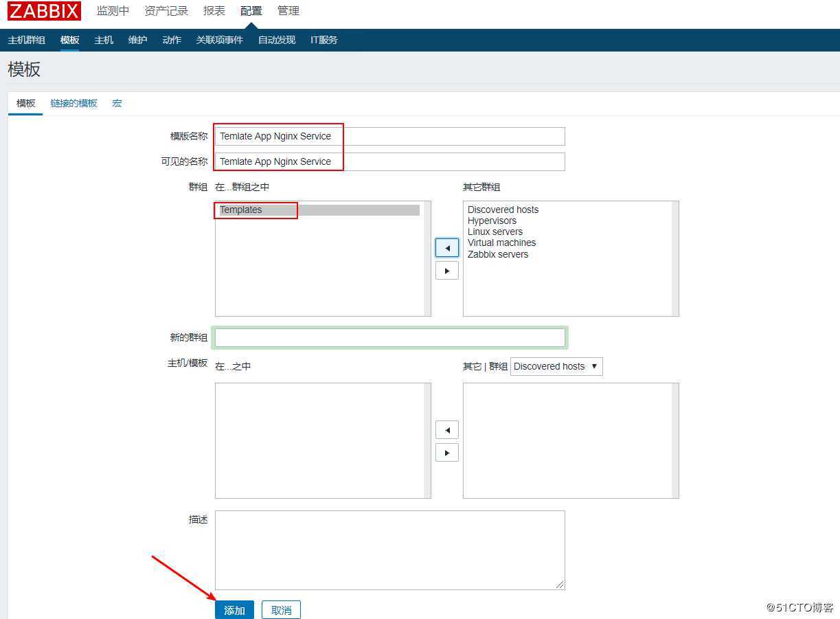This screenshot has width=840, height=619.
Task: Click the 新的群组 input field
Action: coord(389,337)
